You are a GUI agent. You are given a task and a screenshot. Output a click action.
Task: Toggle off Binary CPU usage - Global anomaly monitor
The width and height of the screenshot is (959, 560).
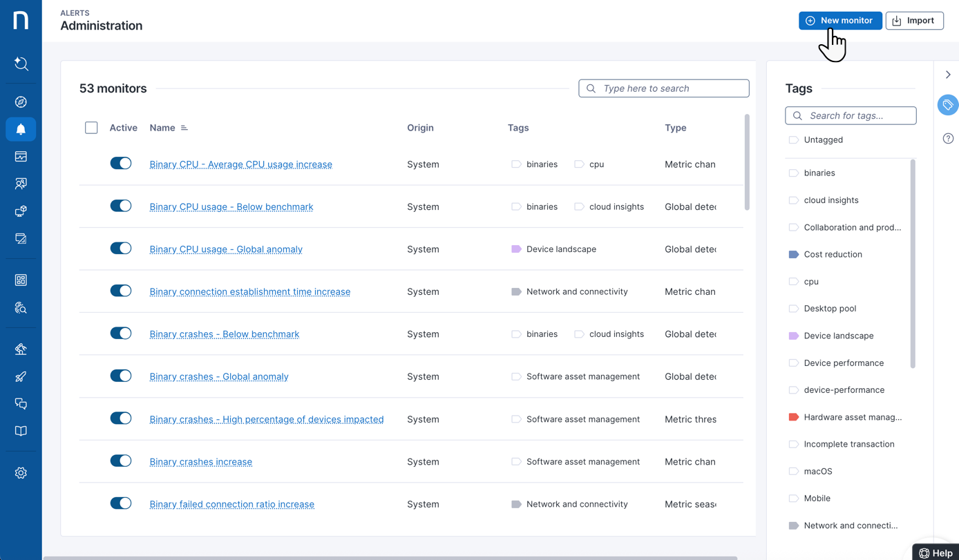pyautogui.click(x=121, y=249)
